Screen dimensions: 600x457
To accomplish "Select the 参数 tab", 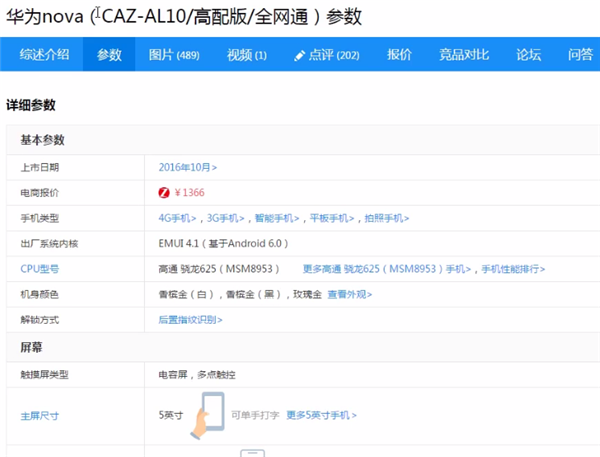I will click(x=109, y=54).
